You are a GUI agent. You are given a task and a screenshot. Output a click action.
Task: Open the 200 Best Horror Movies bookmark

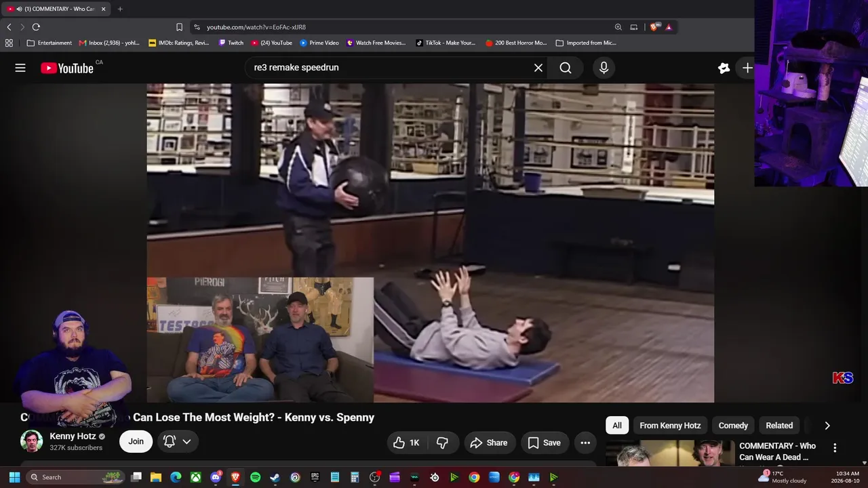pos(516,43)
